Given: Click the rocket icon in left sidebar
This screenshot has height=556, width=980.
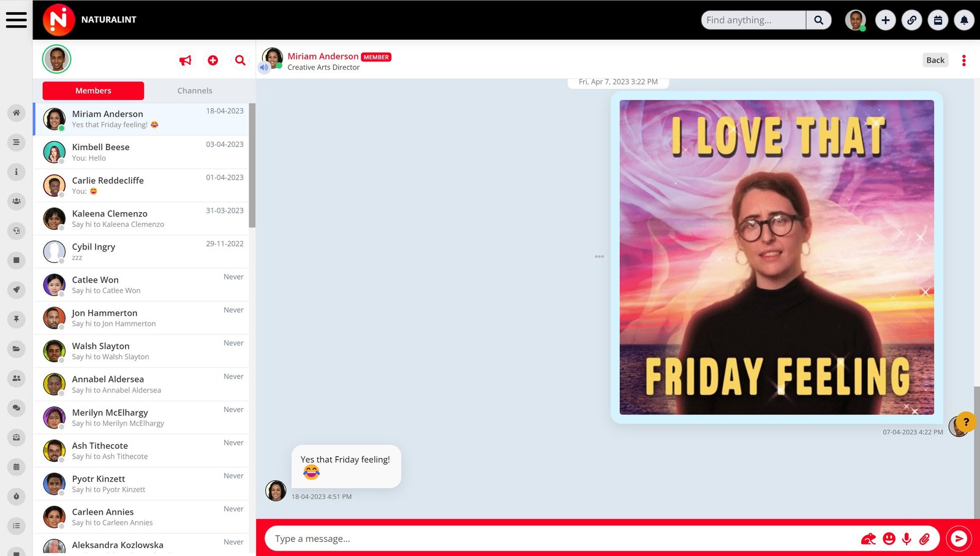Looking at the screenshot, I should [17, 289].
